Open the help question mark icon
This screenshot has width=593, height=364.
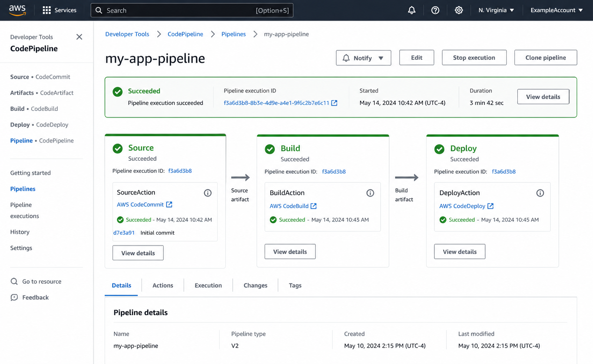click(x=435, y=10)
